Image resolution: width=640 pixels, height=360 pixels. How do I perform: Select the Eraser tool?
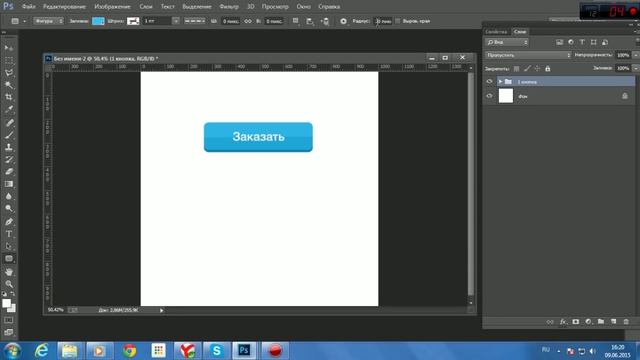pyautogui.click(x=9, y=171)
